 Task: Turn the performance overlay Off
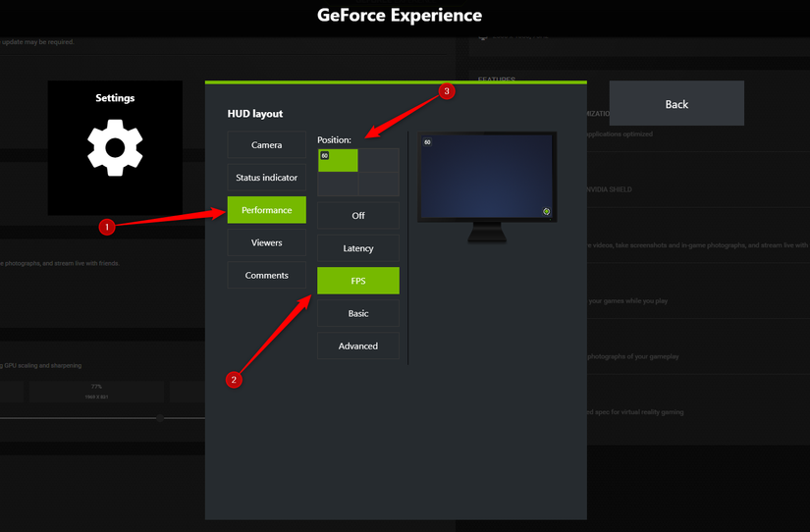(358, 215)
